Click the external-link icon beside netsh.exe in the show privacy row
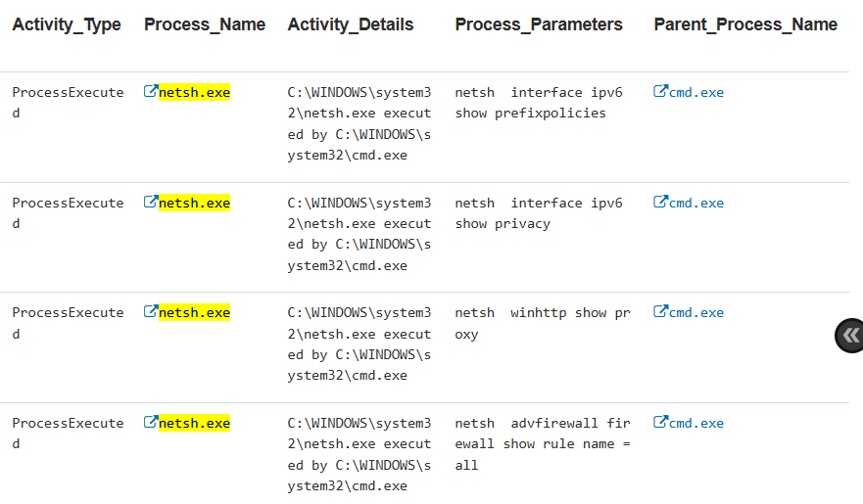 [x=151, y=203]
